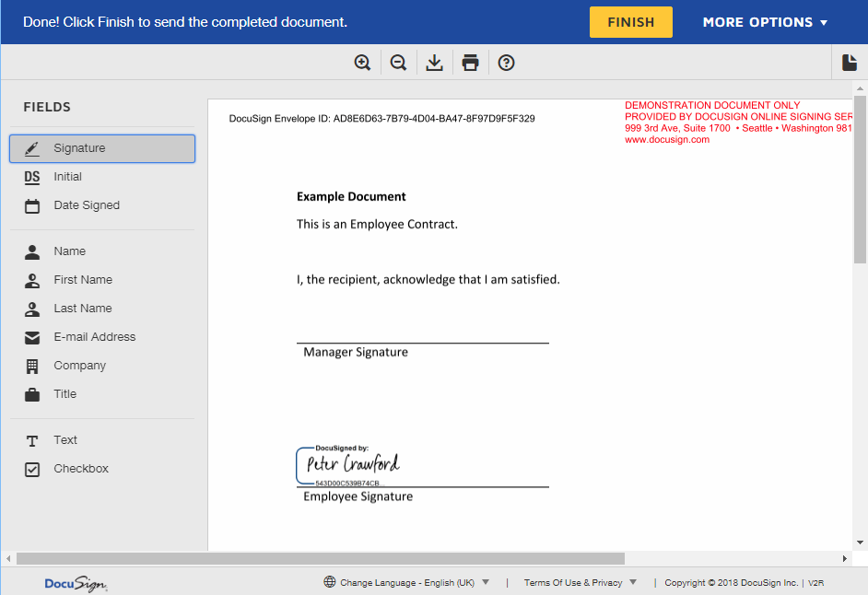868x595 pixels.
Task: Select the Date Signed calendar icon
Action: tap(32, 206)
